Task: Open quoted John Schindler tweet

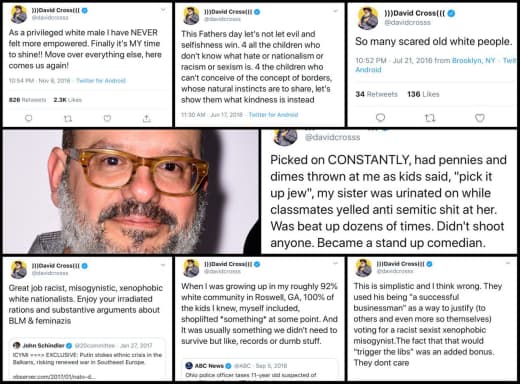Action: pyautogui.click(x=87, y=359)
